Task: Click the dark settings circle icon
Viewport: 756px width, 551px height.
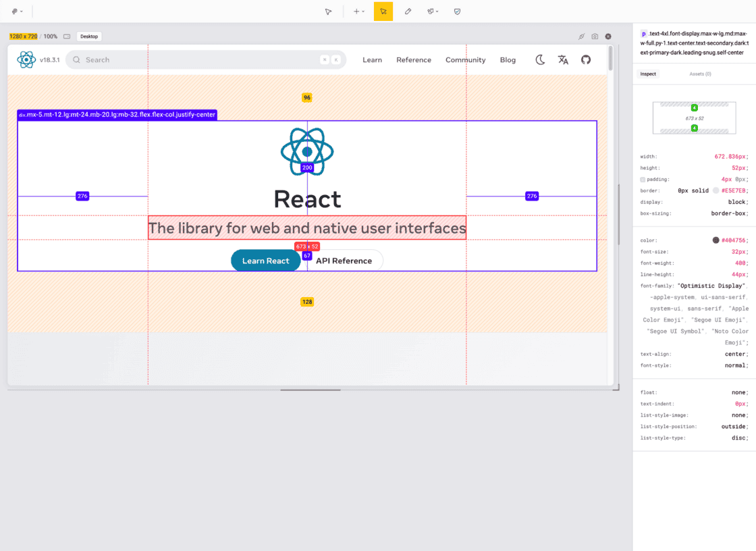Action: (608, 36)
